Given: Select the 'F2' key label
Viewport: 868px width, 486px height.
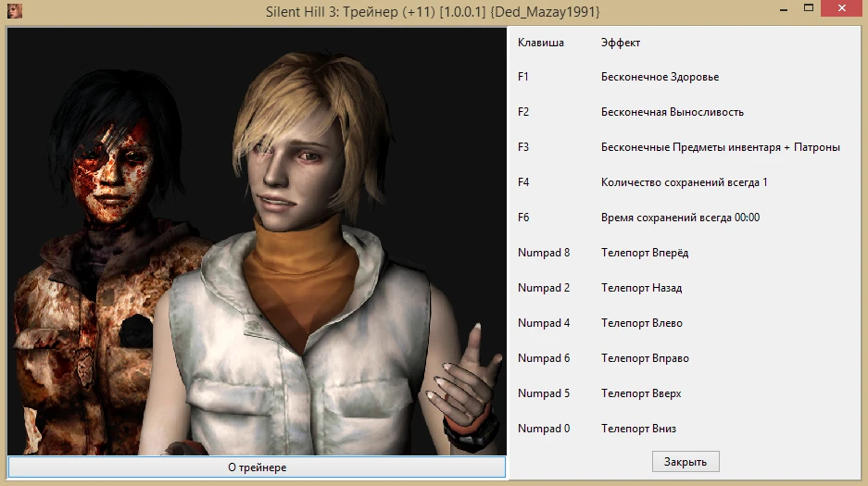Looking at the screenshot, I should click(x=523, y=112).
